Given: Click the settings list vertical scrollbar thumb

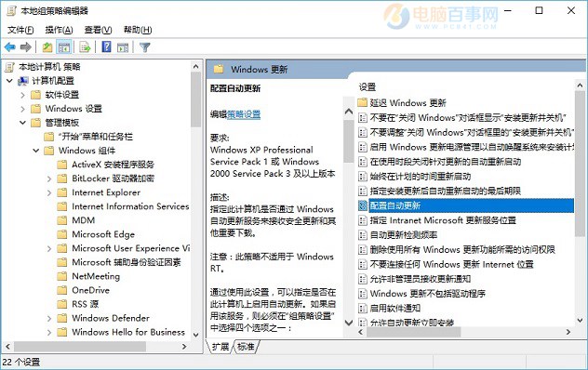Looking at the screenshot, I should (580, 164).
